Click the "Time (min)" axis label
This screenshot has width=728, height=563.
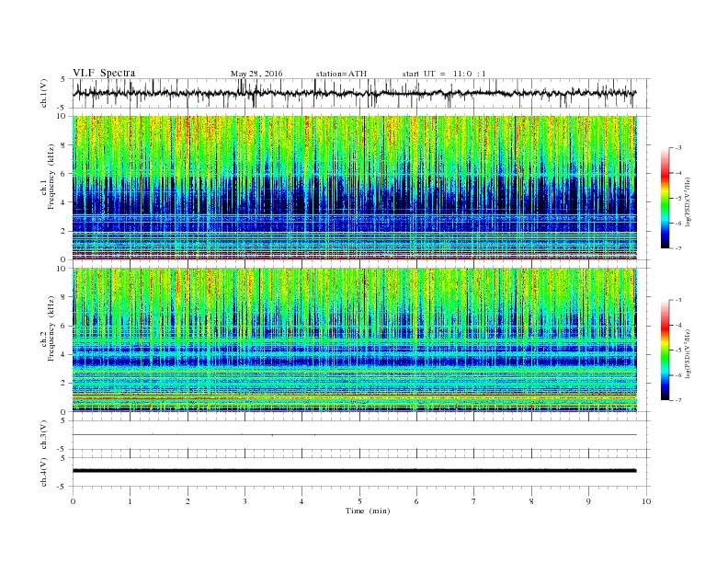[x=368, y=511]
